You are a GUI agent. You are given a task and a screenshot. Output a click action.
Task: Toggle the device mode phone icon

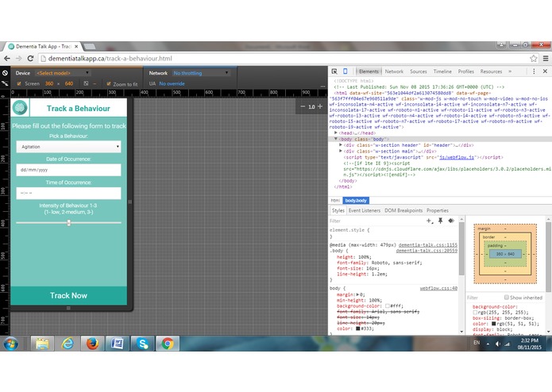[x=345, y=71]
